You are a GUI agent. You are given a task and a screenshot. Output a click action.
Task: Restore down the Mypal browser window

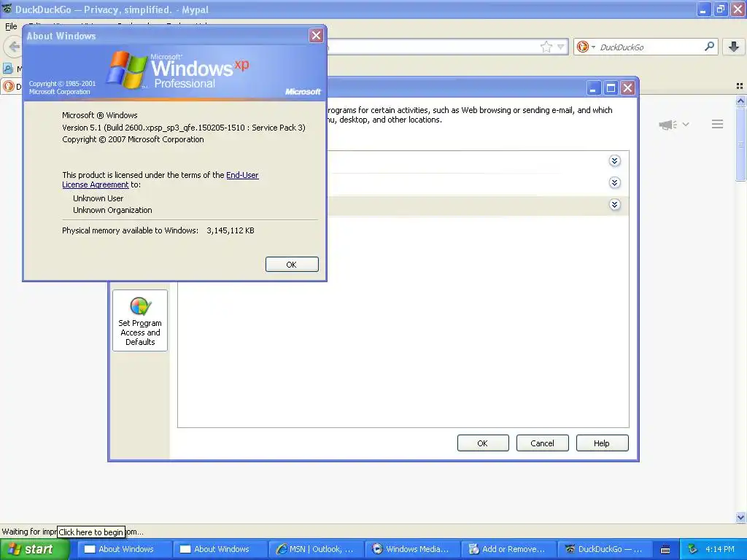tap(721, 9)
